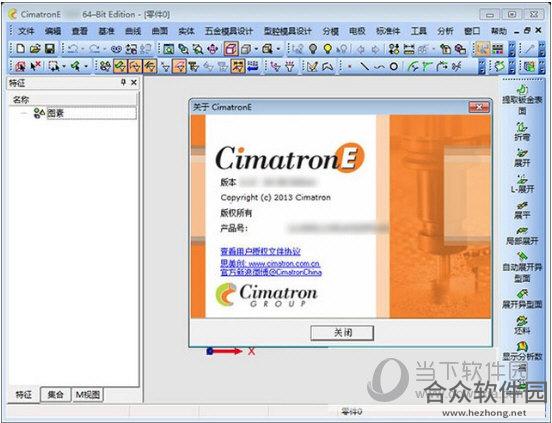Expand the overflow chevron after sketch curve tools
552x423 pixels.
click(x=481, y=66)
